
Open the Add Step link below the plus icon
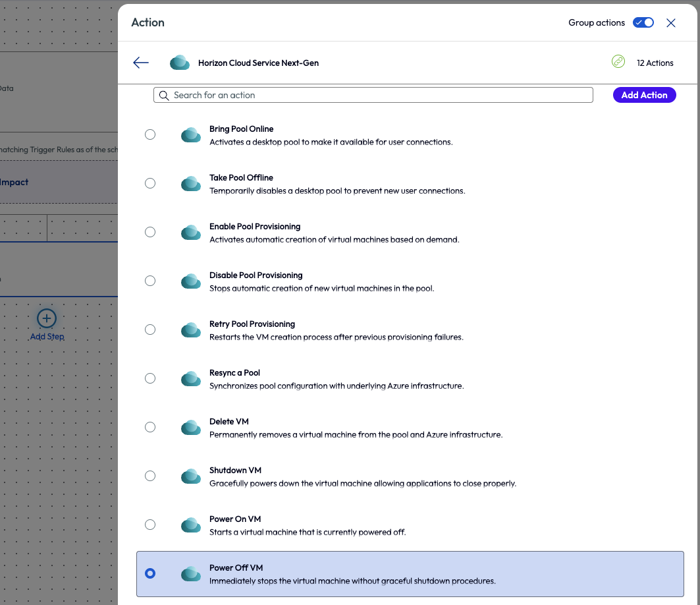coord(46,336)
